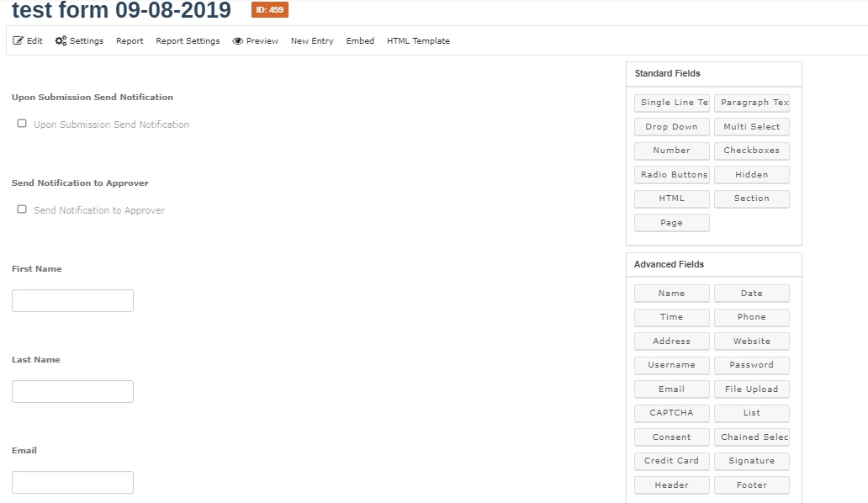Add an Address advanced field
The height and width of the screenshot is (503, 868).
[x=671, y=342]
